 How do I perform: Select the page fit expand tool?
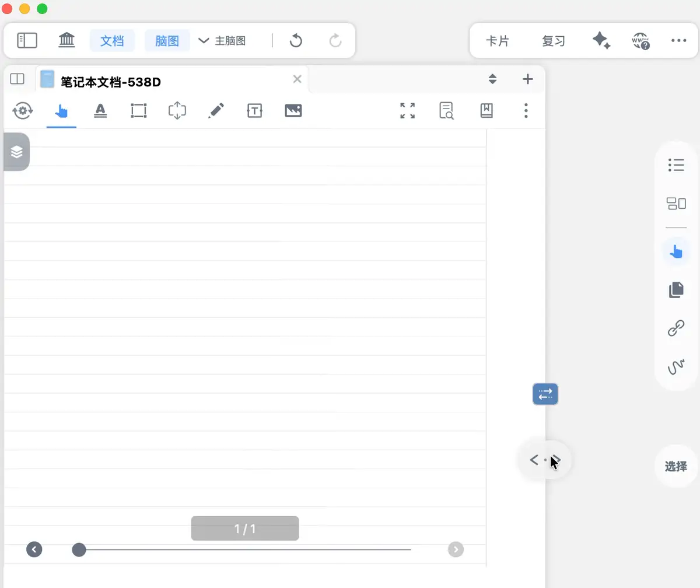point(177,110)
